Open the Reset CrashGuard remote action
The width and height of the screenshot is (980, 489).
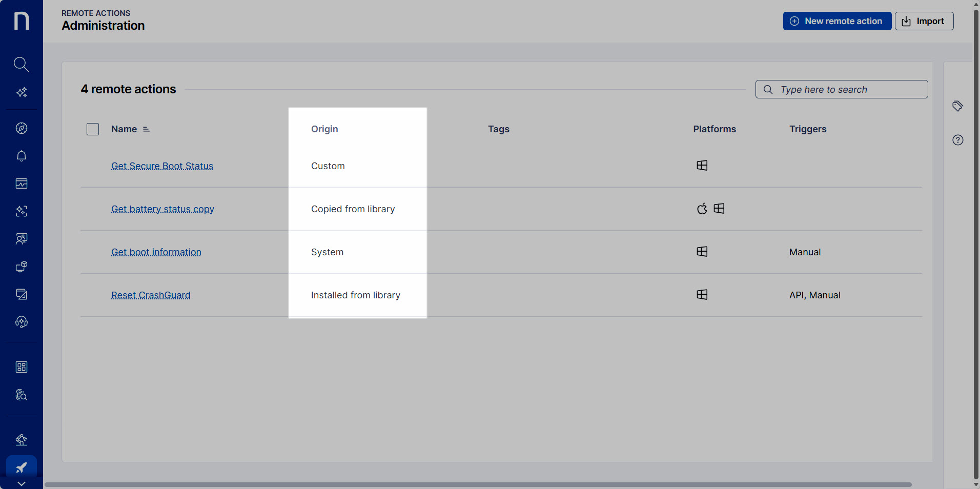(x=151, y=295)
